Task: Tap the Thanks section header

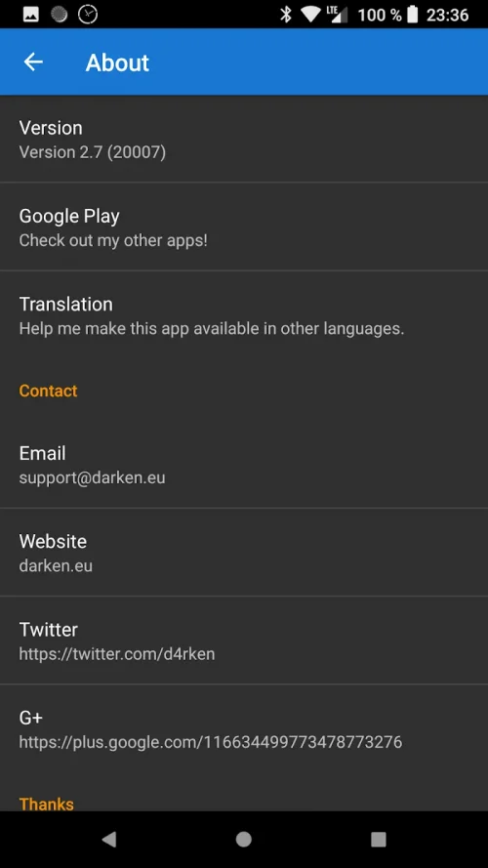Action: [x=47, y=804]
